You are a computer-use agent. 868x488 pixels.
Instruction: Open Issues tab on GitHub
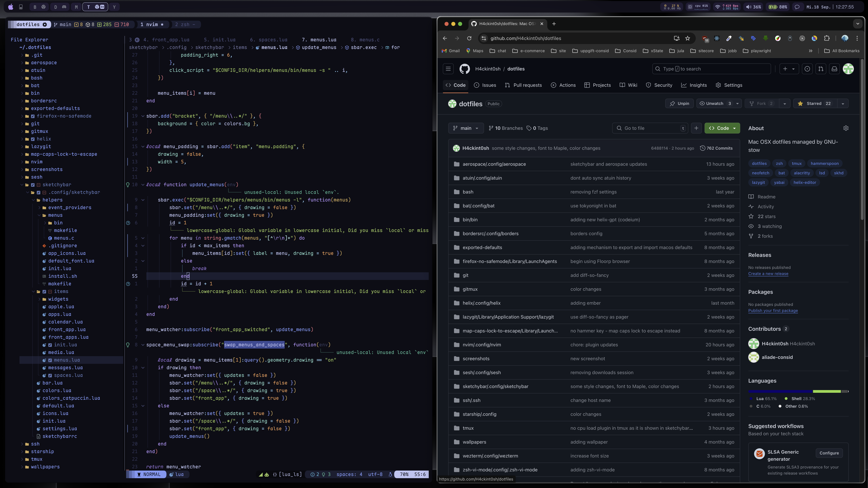[485, 85]
